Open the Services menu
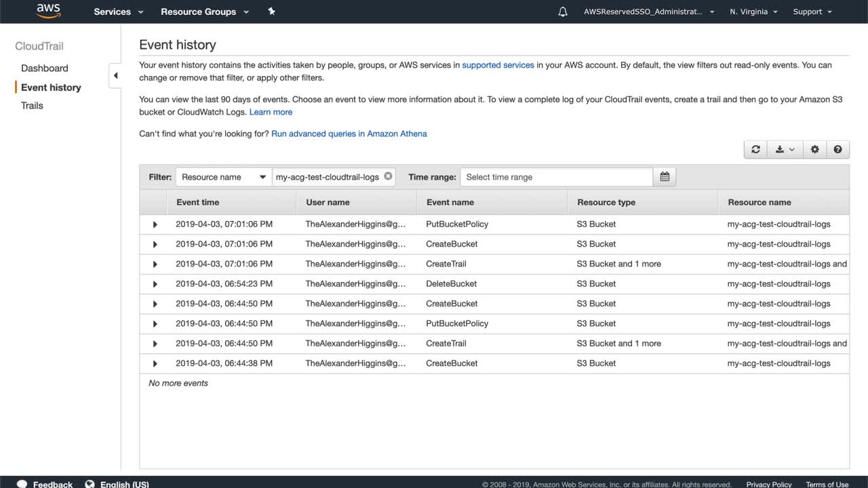868x488 pixels. point(119,12)
